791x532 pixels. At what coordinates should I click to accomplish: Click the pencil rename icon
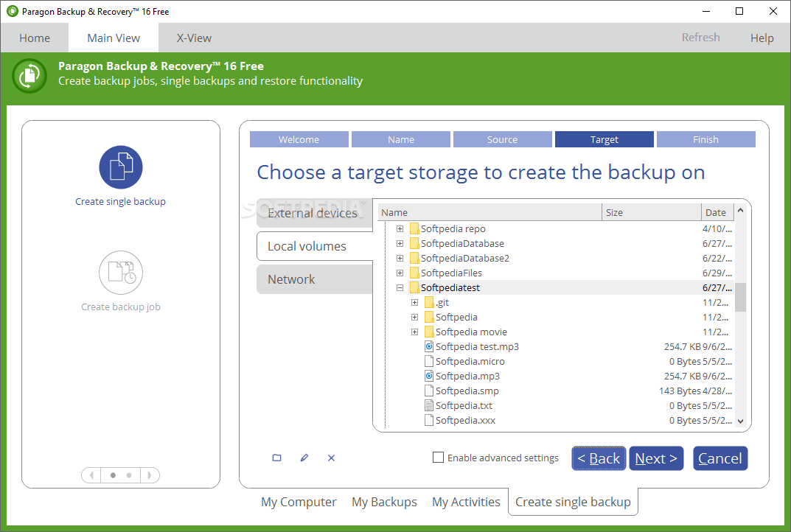pyautogui.click(x=304, y=458)
